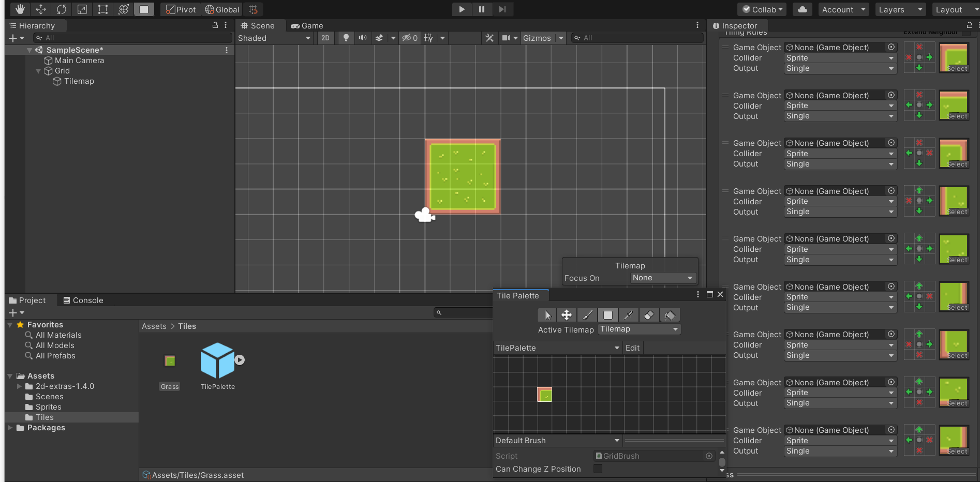Image resolution: width=980 pixels, height=482 pixels.
Task: Toggle scene audio speaker button
Action: 363,38
